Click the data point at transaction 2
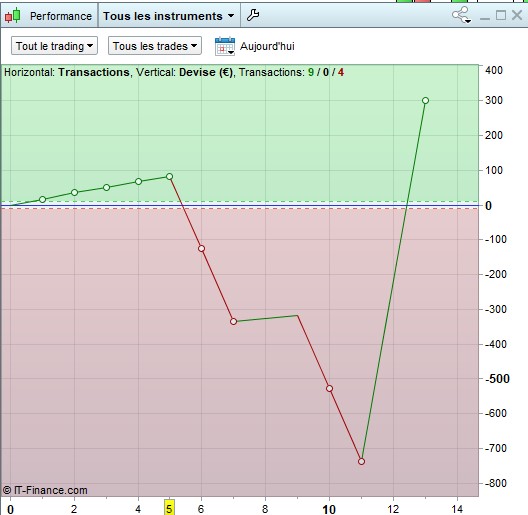The width and height of the screenshot is (528, 515). point(74,192)
